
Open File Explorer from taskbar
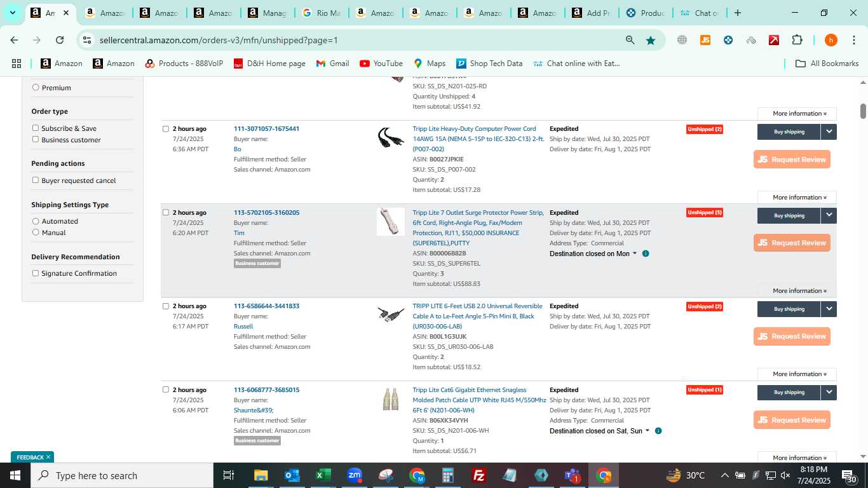coord(261,475)
